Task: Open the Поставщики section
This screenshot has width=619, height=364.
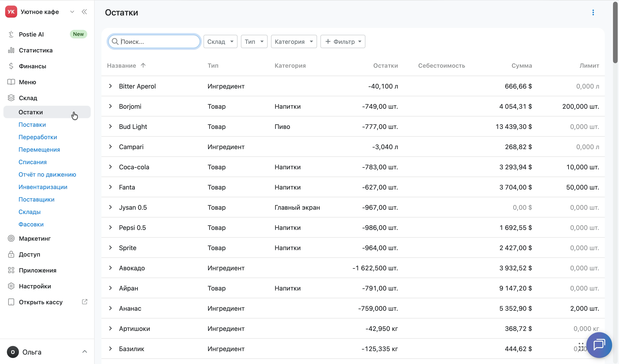Action: (37, 199)
